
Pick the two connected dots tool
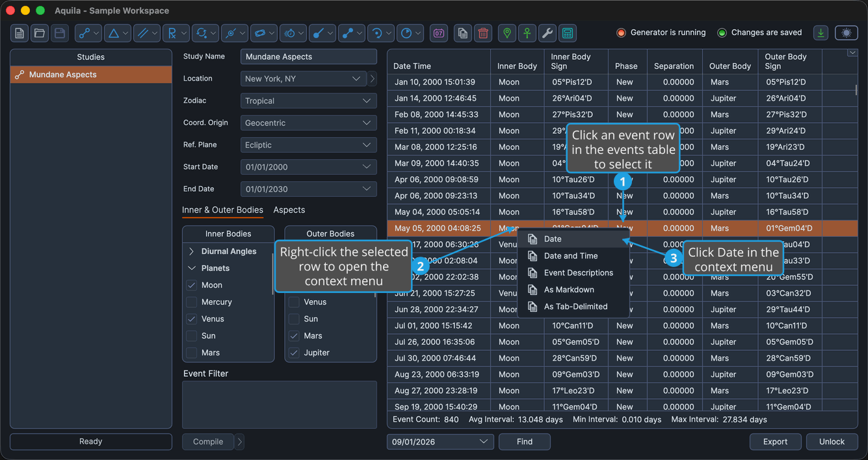(352, 33)
